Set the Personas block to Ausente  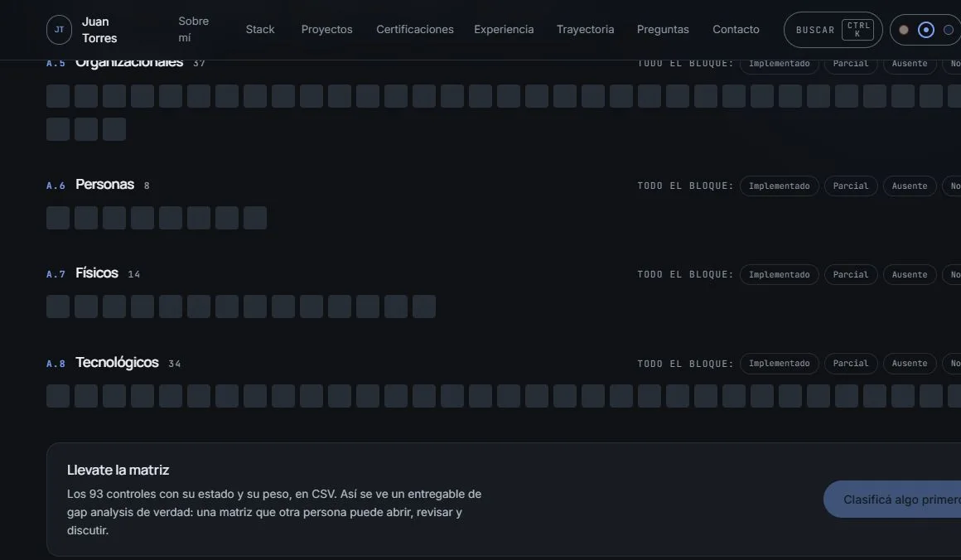click(x=910, y=186)
